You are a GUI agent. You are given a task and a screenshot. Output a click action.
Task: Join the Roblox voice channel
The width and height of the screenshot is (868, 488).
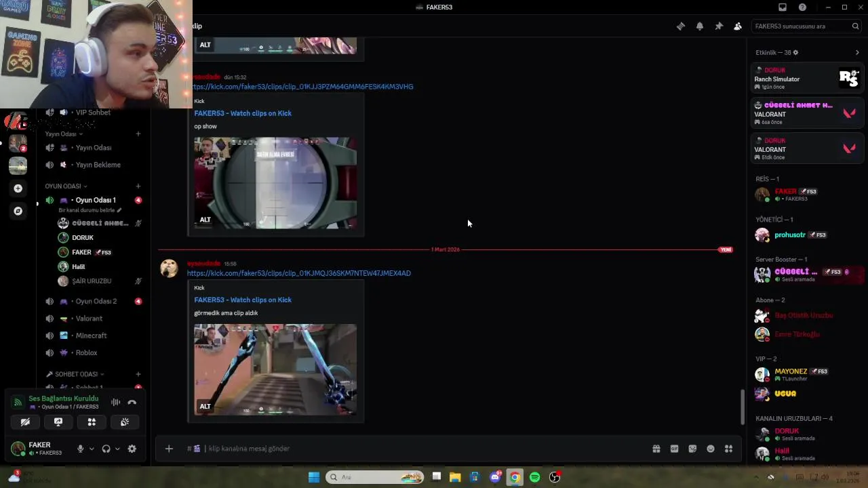(93, 353)
